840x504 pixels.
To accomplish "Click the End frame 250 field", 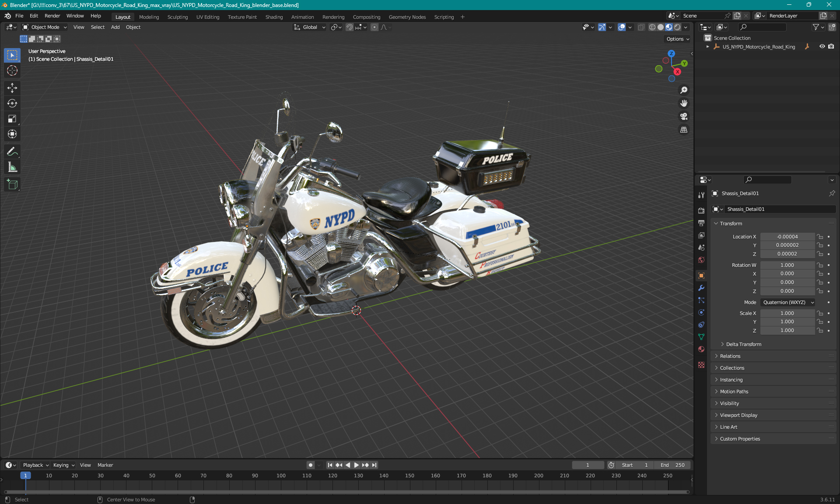I will 673,465.
